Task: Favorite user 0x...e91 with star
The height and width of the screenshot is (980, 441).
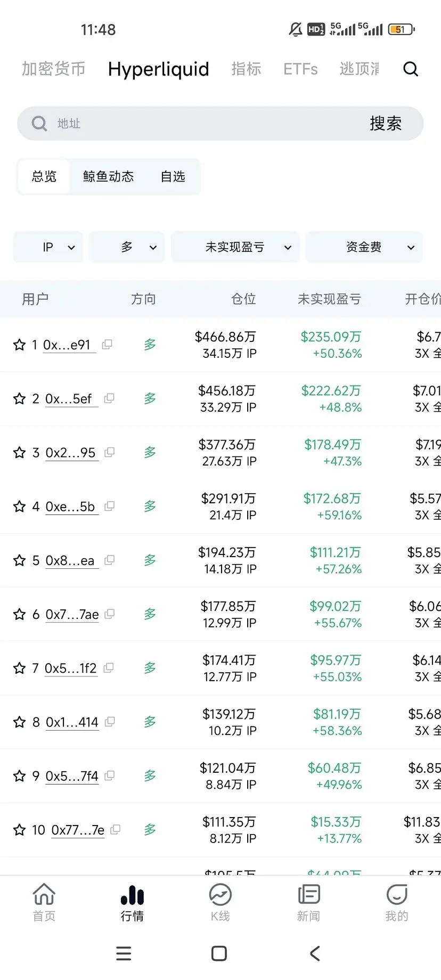Action: click(x=20, y=345)
